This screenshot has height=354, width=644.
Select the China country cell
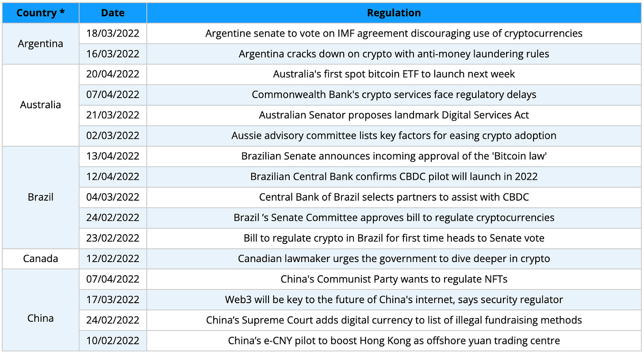(40, 318)
